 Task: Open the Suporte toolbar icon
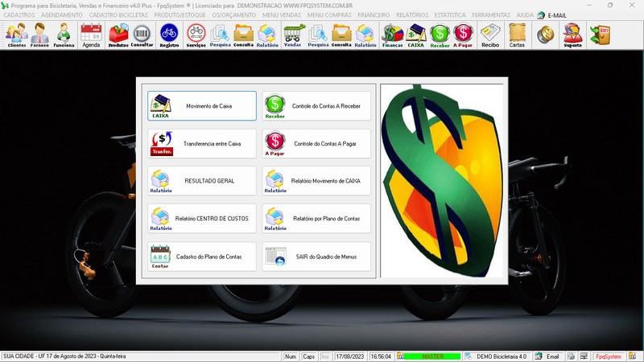572,35
